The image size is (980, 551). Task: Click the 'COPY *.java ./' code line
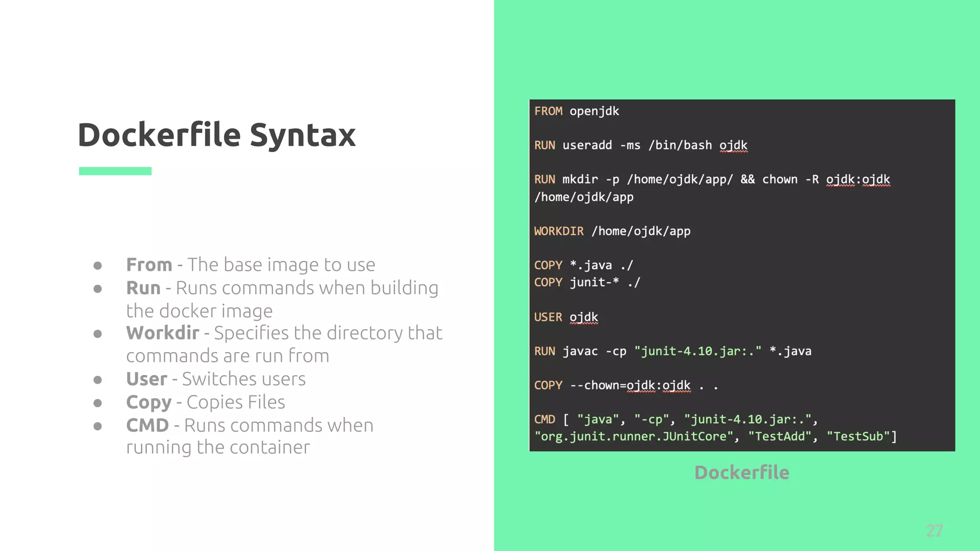point(584,265)
